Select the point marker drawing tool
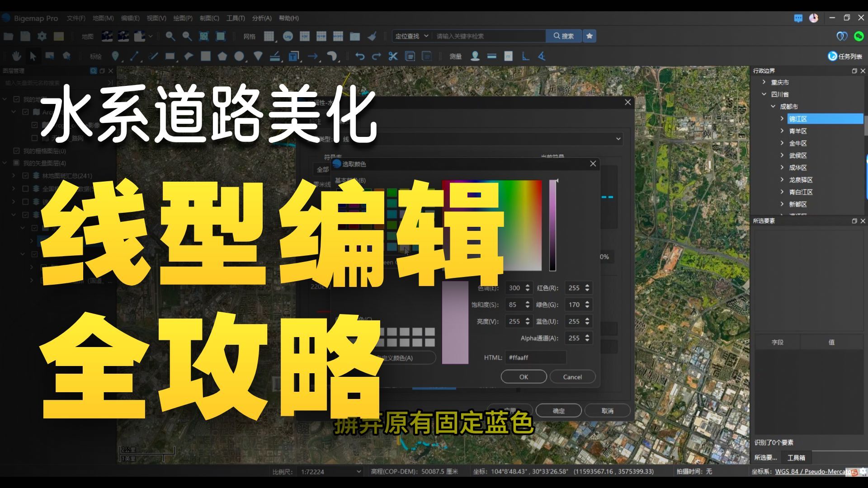Screen dimensions: 868x488 [x=116, y=56]
